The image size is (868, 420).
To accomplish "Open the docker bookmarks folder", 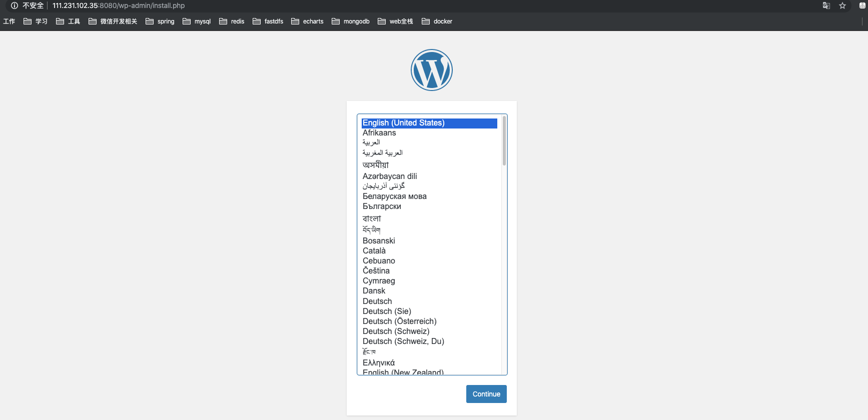I will (x=437, y=21).
